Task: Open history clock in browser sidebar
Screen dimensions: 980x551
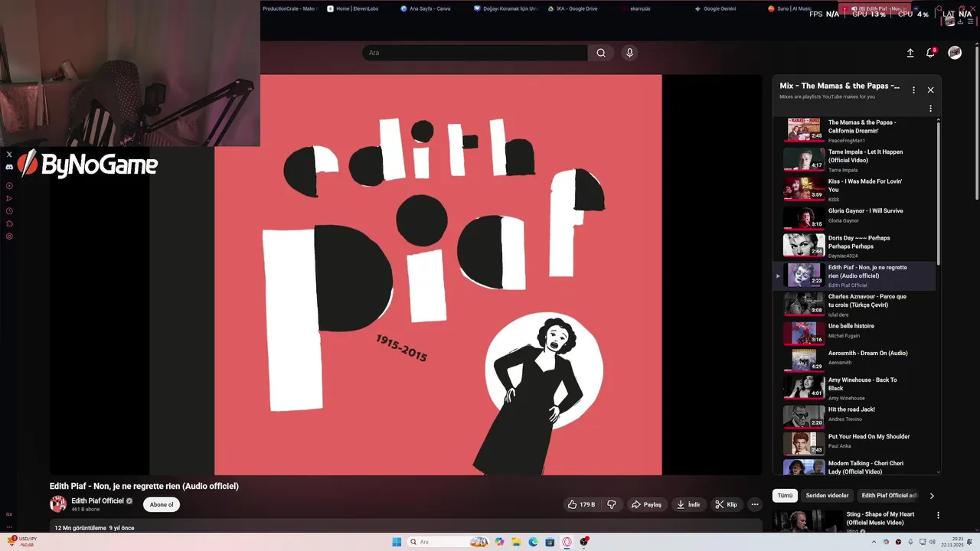Action: coord(9,211)
